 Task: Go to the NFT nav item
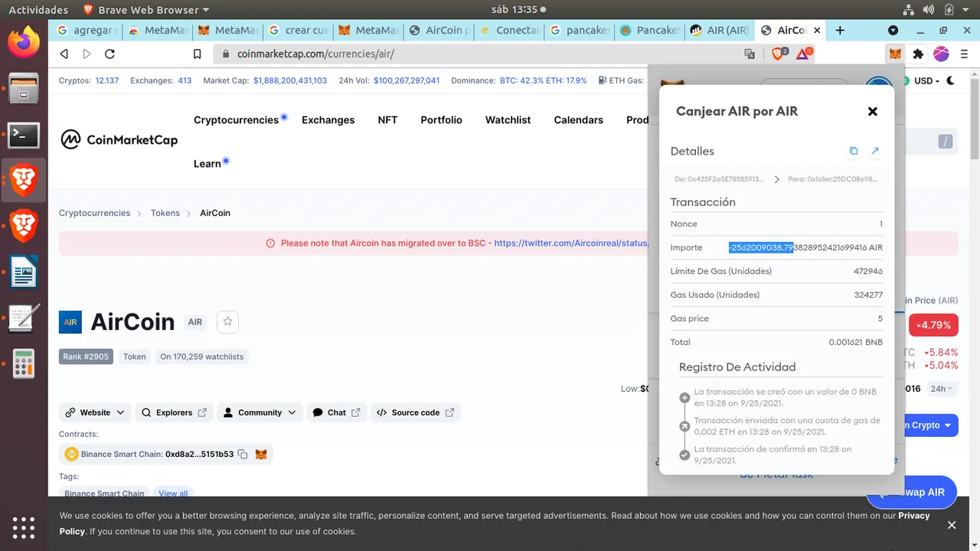coord(387,120)
